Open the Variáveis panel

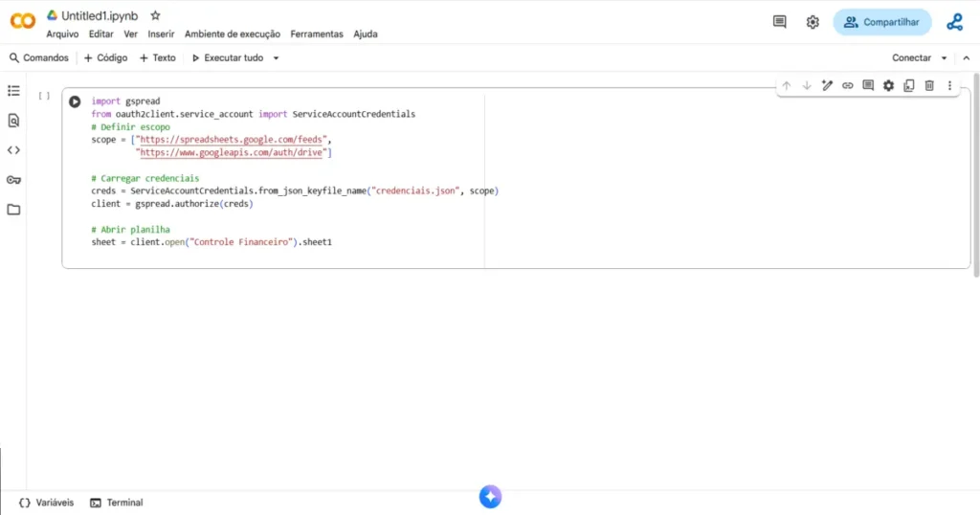46,503
